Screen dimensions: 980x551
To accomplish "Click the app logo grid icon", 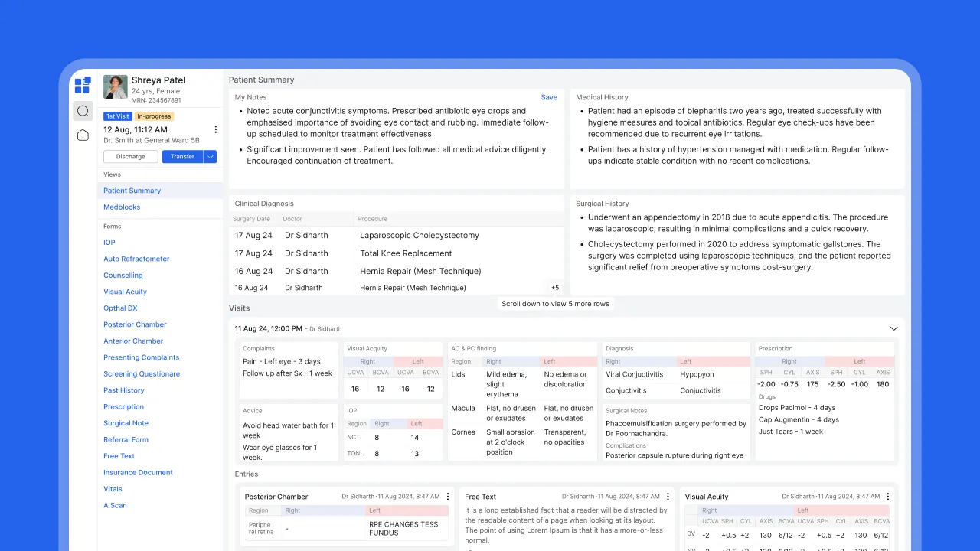I will (x=83, y=85).
